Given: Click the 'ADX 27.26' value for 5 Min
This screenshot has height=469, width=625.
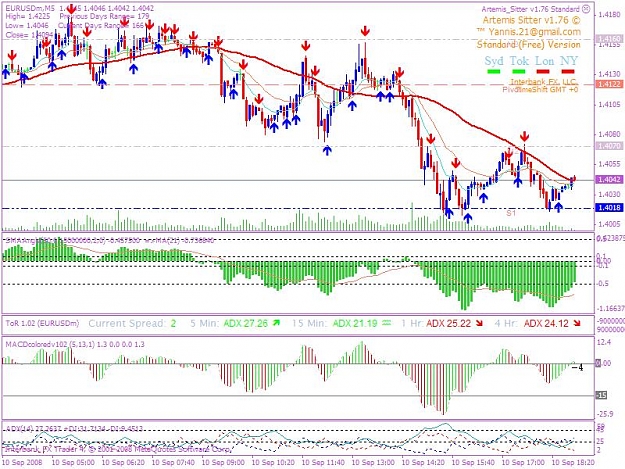Looking at the screenshot, I should [x=246, y=323].
